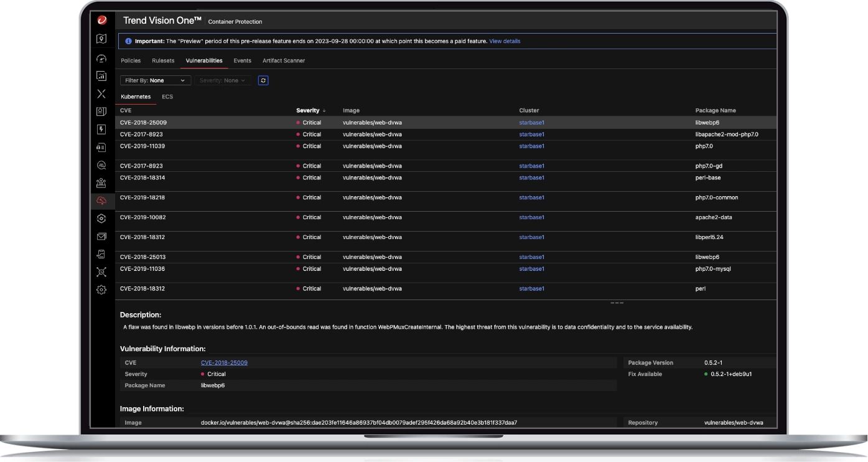
Task: Open starbase1 cluster link in the apache2-data row
Action: (x=532, y=217)
